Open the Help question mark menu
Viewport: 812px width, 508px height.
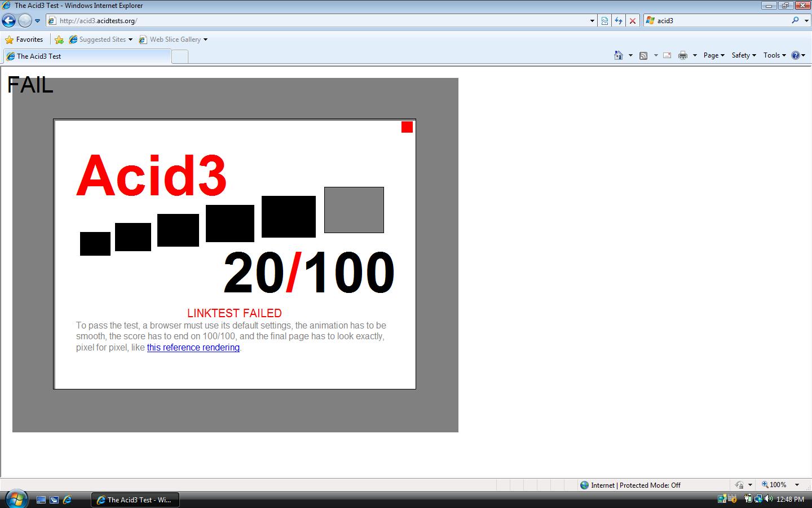point(798,55)
